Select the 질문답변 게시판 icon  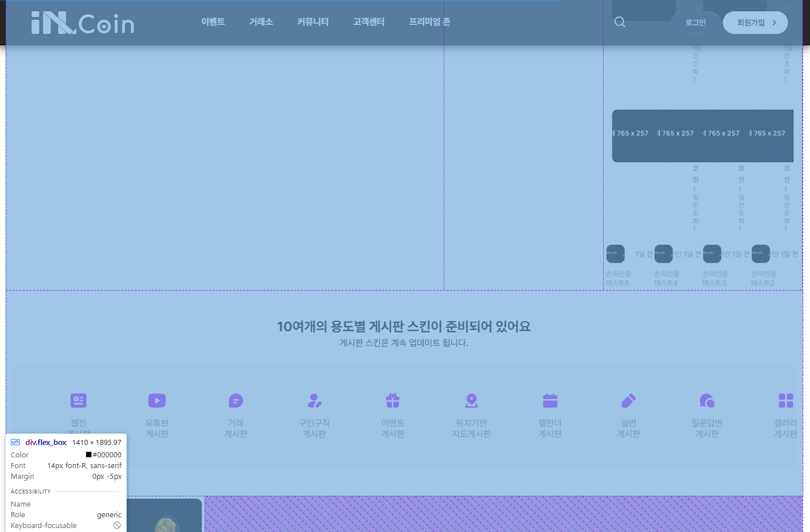(x=707, y=400)
